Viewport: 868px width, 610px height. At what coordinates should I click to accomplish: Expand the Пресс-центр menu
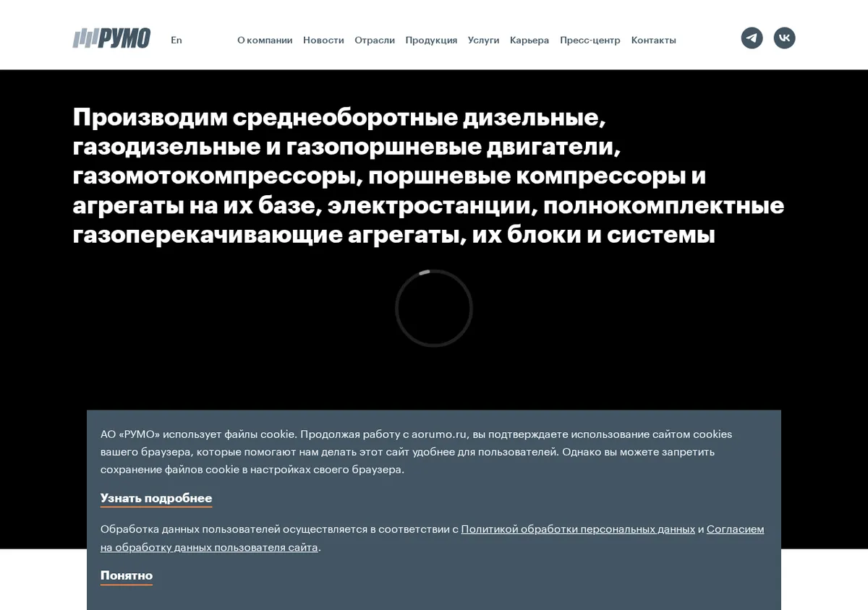click(x=590, y=40)
